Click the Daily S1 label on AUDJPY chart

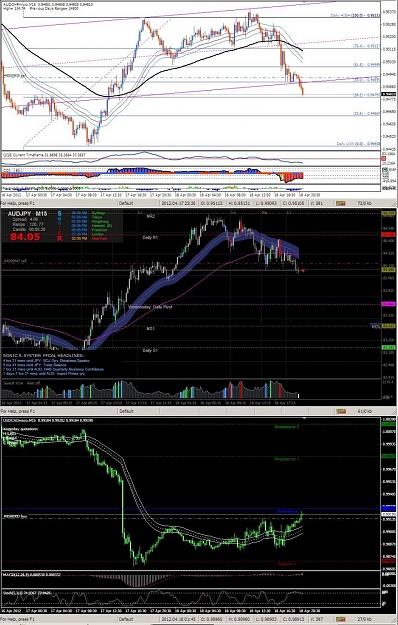[150, 350]
